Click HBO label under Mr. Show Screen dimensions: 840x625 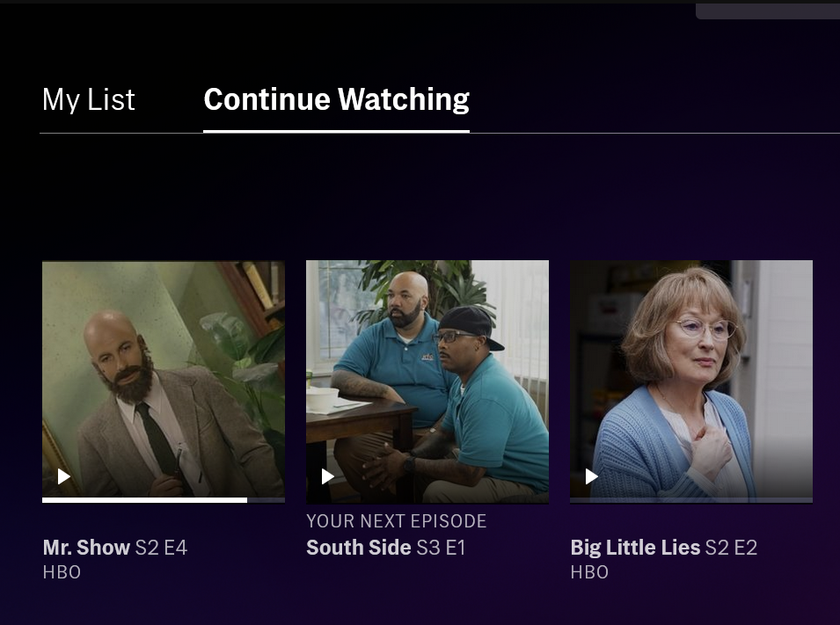62,572
